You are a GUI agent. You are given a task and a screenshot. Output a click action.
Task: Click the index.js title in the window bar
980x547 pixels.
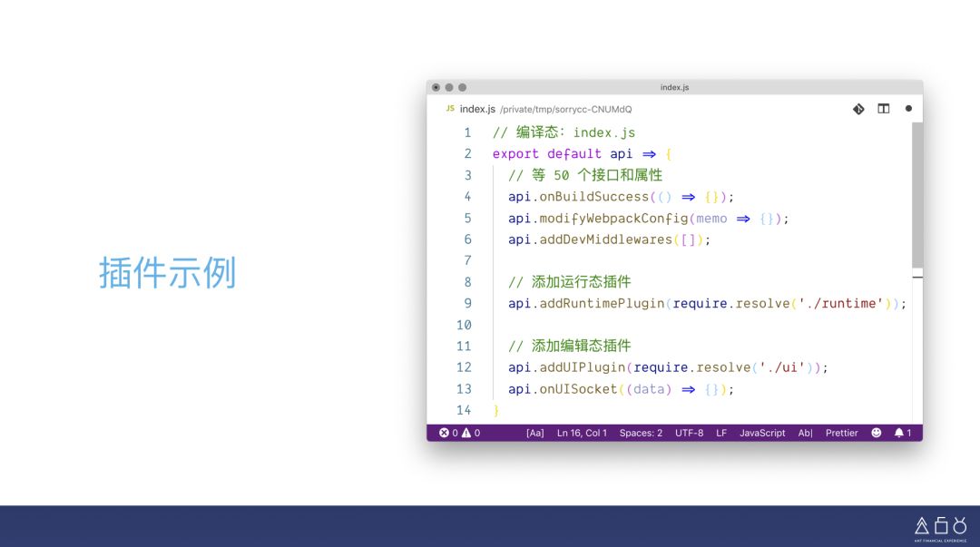tap(675, 87)
